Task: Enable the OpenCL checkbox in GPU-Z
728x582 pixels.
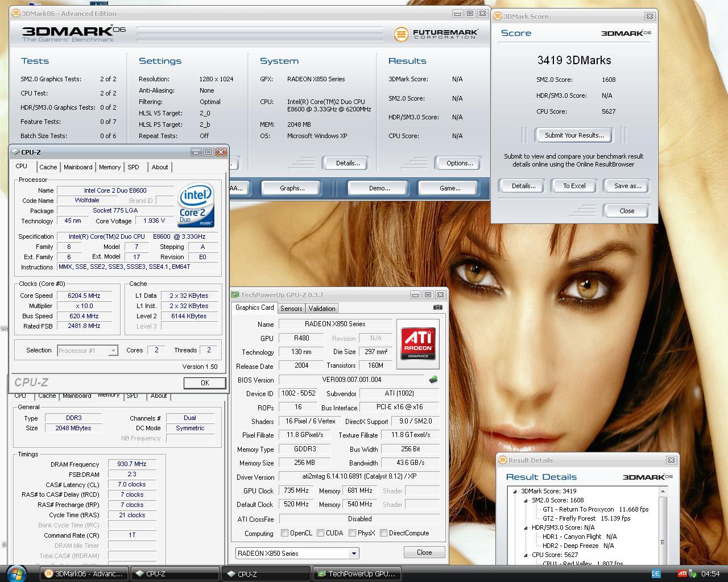Action: 285,533
